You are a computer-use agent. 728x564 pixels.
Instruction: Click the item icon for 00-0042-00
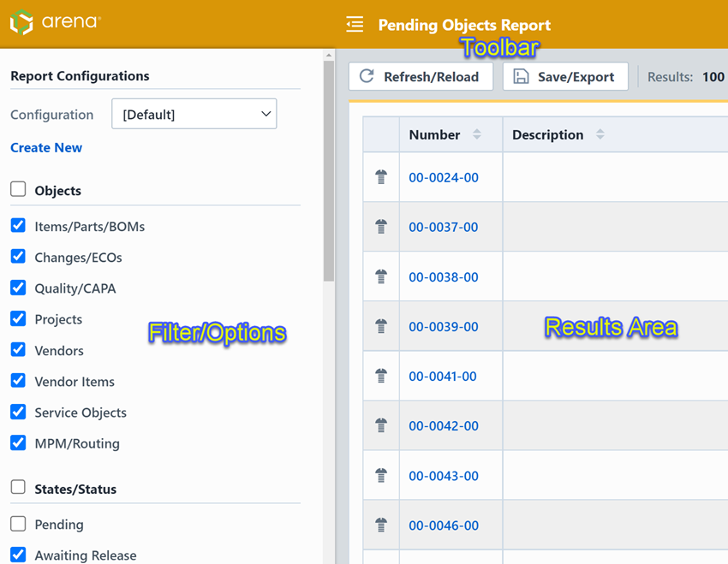point(381,425)
